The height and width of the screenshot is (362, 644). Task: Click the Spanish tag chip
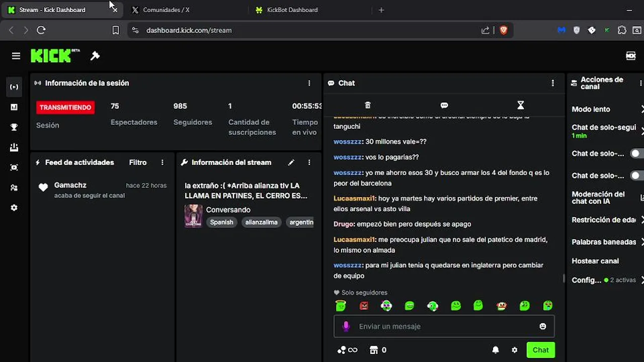point(222,222)
